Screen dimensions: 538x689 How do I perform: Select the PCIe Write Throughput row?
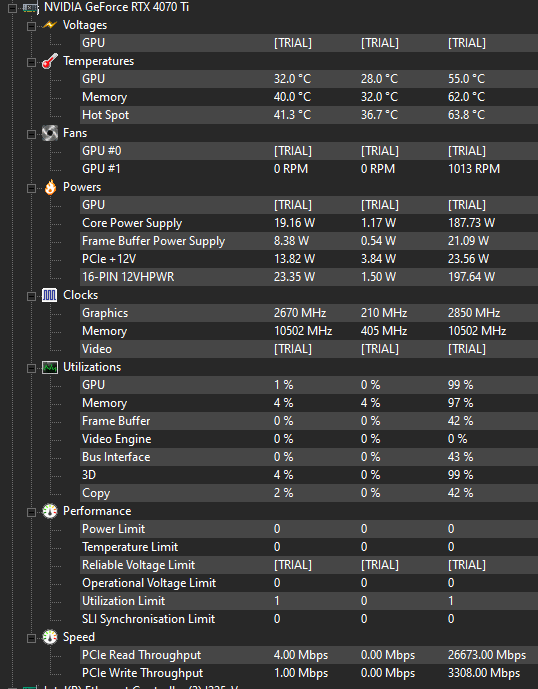[309, 673]
